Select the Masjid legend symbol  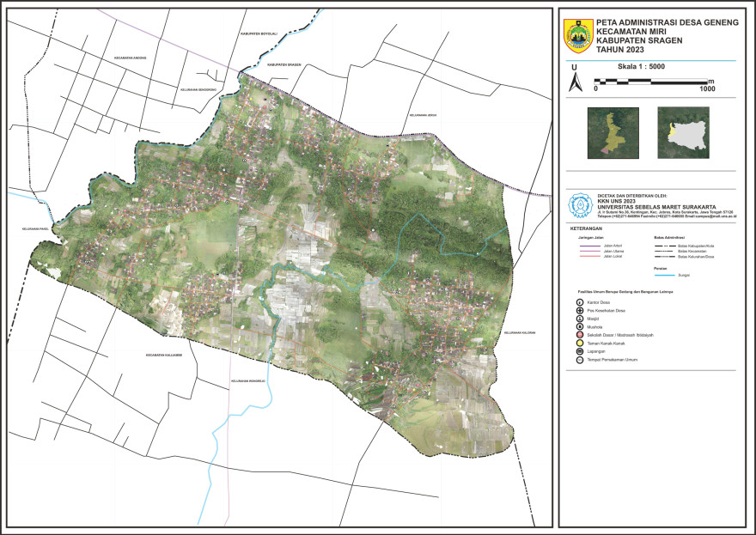click(580, 319)
